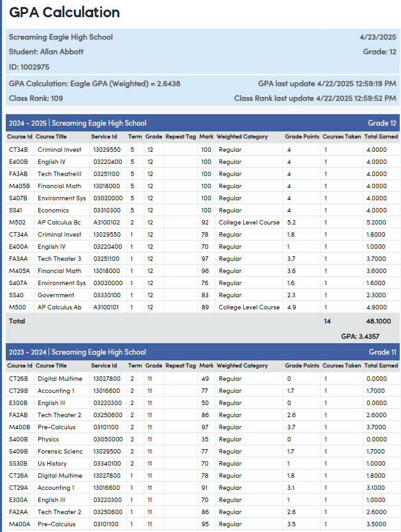Select the "Student: Allan Abbott" line
401x532 pixels.
click(x=46, y=52)
